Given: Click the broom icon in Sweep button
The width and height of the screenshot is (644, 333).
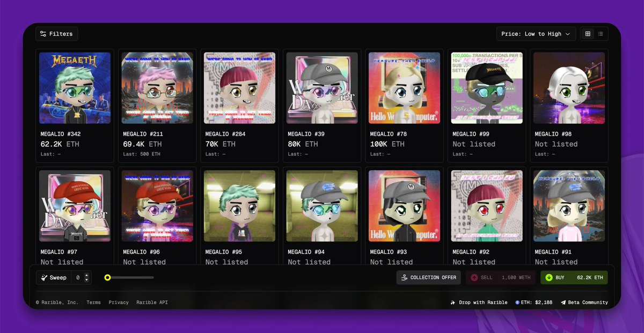Looking at the screenshot, I should (44, 278).
